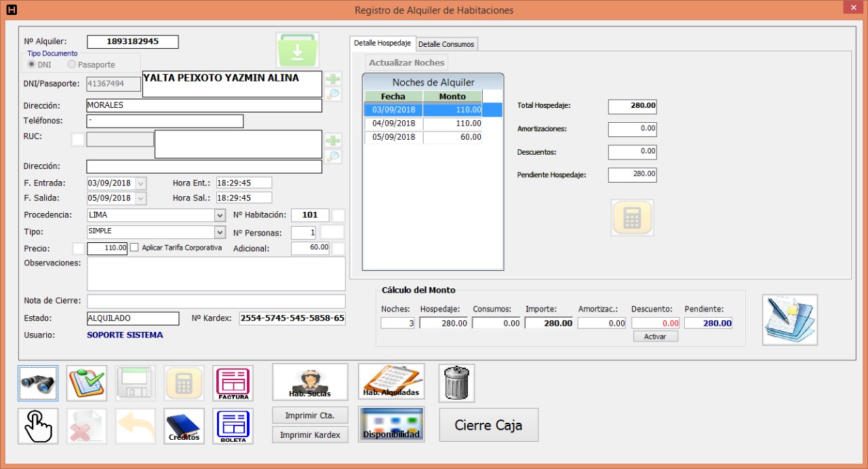Enable Aplicar Tarifa Corporativa checkbox
The height and width of the screenshot is (469, 868).
click(134, 248)
